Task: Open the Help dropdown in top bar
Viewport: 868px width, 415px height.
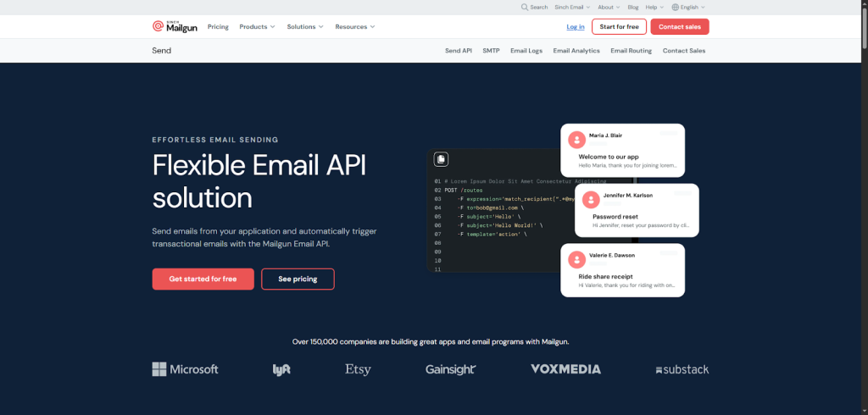Action: 652,7
